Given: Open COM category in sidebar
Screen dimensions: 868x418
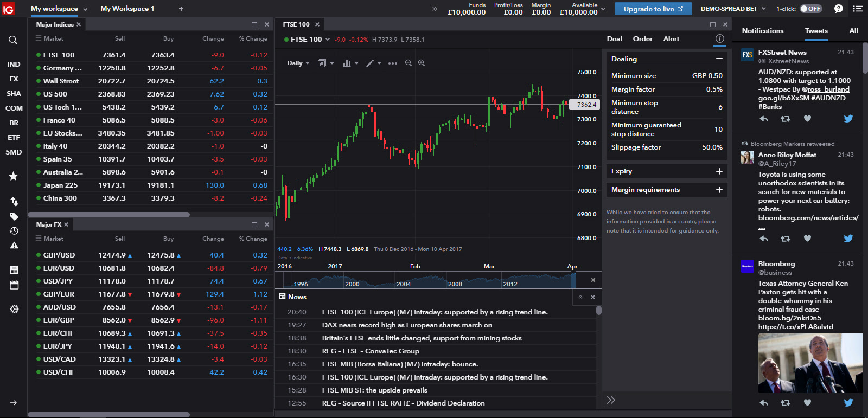Looking at the screenshot, I should tap(14, 108).
